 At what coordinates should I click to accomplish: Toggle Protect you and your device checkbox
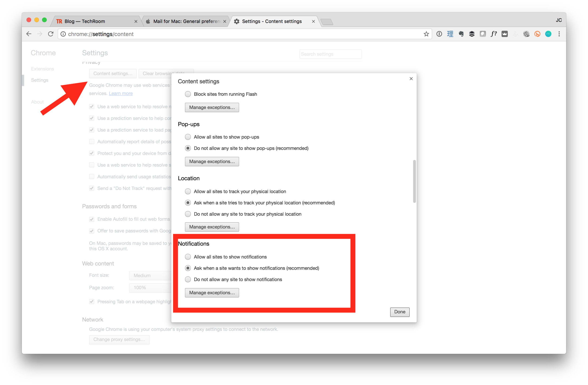click(92, 153)
